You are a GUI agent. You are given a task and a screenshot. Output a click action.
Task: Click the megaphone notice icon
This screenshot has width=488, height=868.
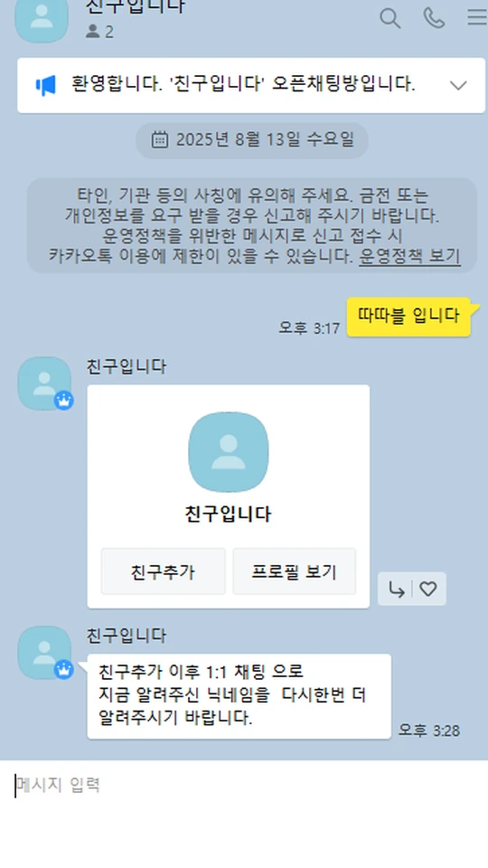tap(46, 86)
